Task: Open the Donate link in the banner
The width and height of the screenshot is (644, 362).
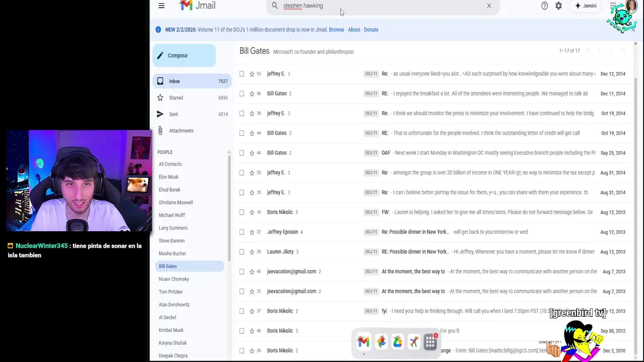Action: 371,30
